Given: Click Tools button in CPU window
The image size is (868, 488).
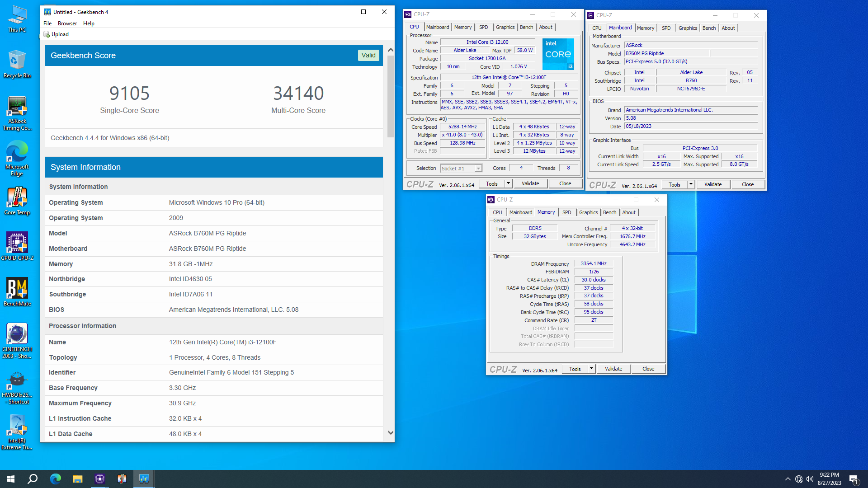Looking at the screenshot, I should coord(492,183).
